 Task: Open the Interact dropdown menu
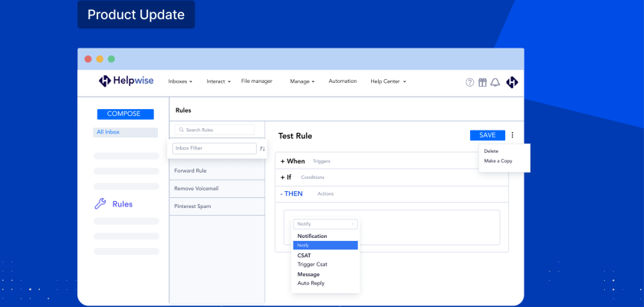pyautogui.click(x=219, y=81)
